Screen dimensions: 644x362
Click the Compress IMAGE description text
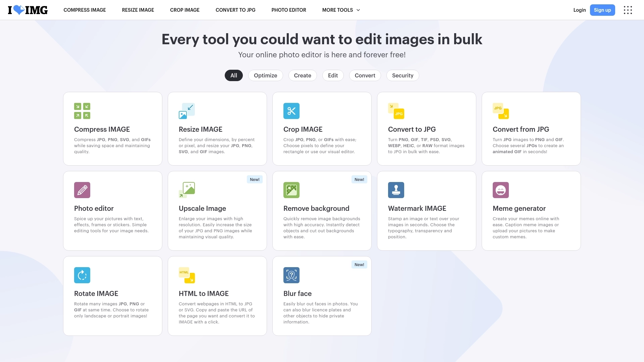(112, 146)
